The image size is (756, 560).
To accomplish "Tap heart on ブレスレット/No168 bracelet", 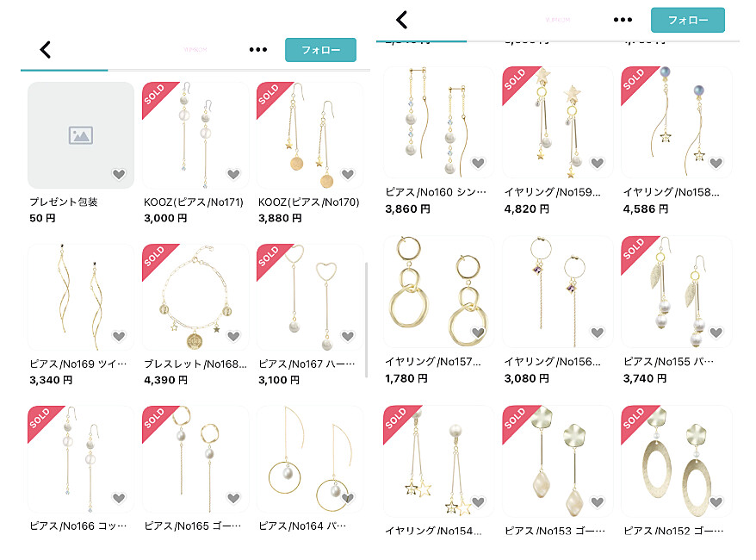I will [x=233, y=336].
